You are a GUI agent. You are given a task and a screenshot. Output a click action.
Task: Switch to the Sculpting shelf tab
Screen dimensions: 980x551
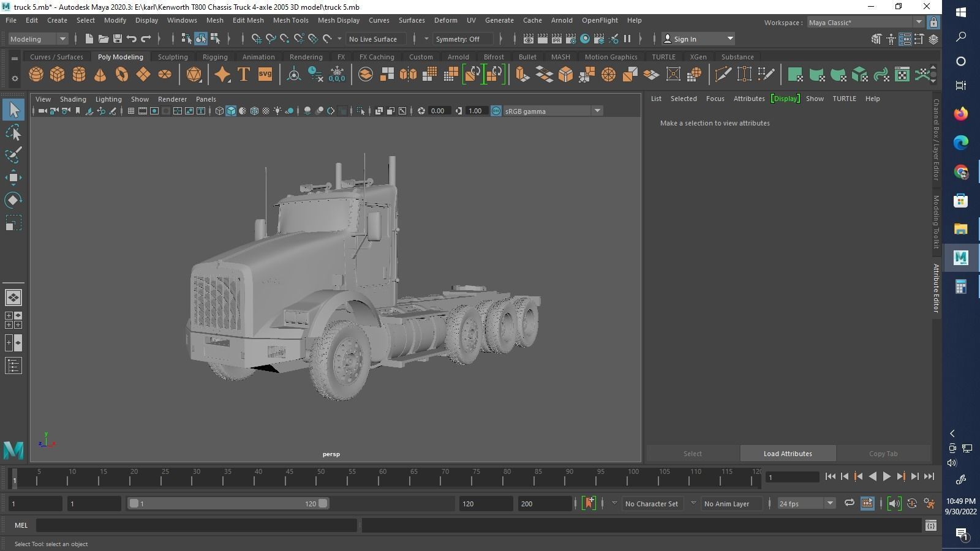point(173,57)
